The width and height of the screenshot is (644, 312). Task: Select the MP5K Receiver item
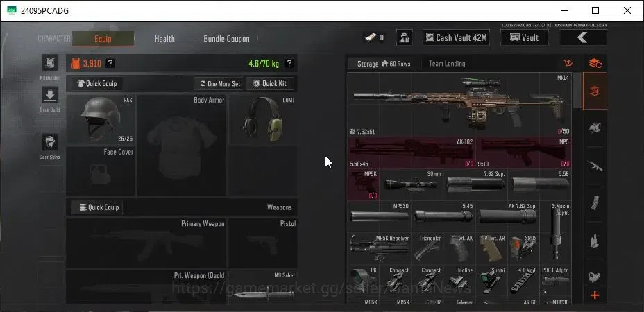click(x=379, y=249)
